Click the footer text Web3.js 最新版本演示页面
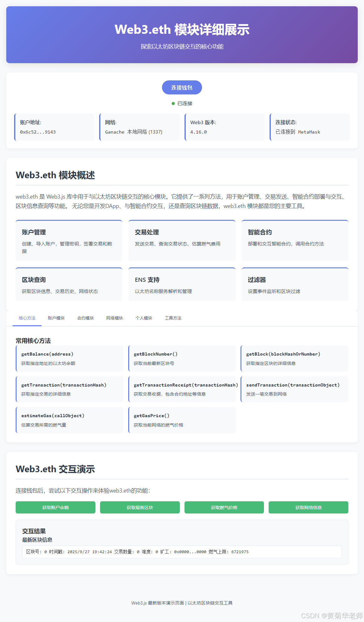Image resolution: width=364 pixels, height=622 pixels. [x=158, y=603]
